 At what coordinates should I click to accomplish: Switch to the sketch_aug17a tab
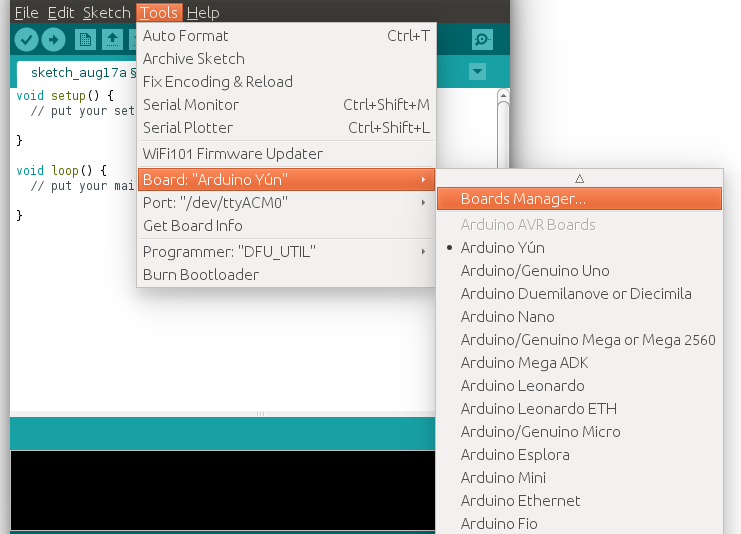[78, 73]
